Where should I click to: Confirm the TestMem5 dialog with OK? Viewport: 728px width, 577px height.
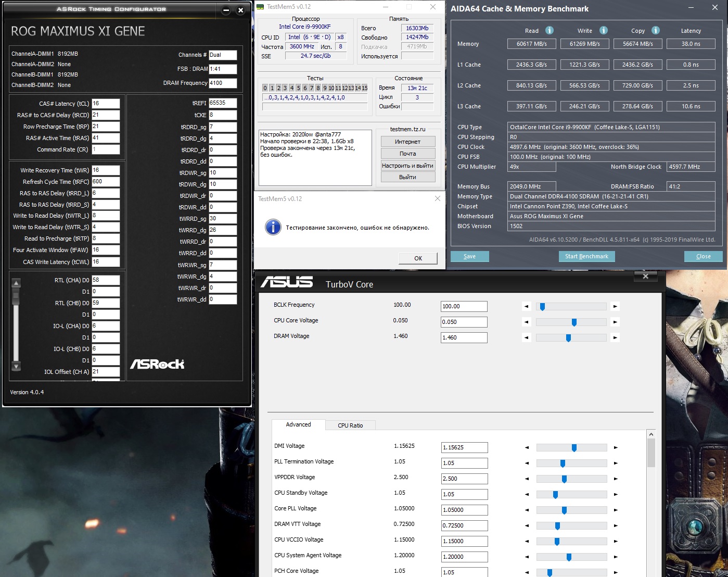(418, 258)
